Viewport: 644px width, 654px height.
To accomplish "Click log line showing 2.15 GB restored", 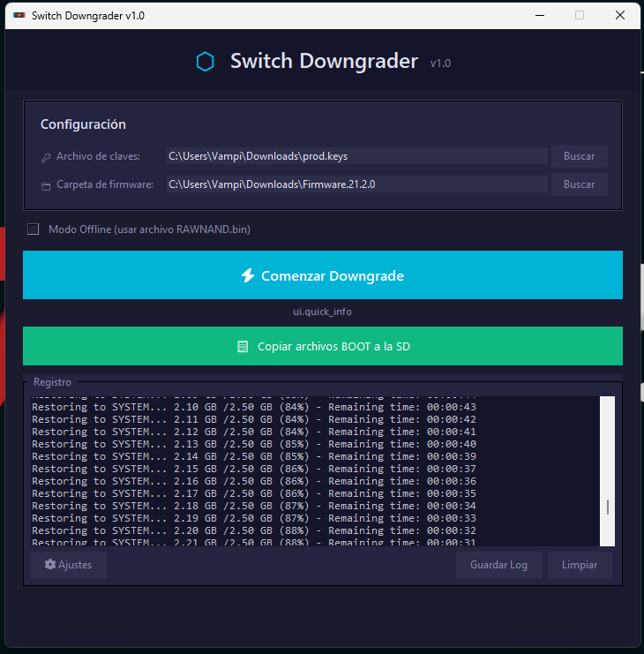I will point(254,469).
